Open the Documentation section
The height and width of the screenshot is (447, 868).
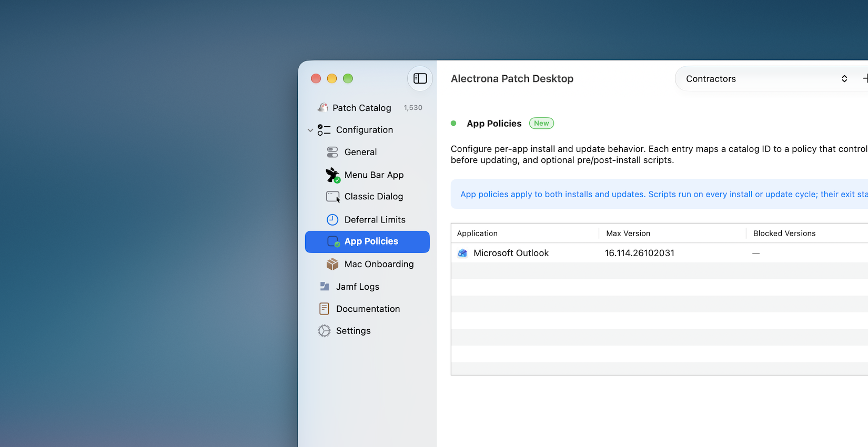[x=367, y=309]
